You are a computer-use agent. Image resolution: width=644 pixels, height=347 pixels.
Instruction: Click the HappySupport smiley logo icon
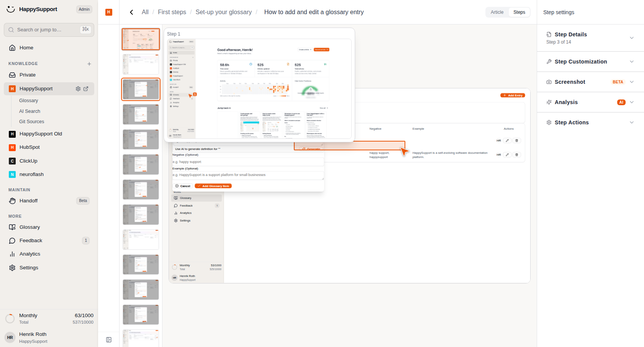coord(11,9)
